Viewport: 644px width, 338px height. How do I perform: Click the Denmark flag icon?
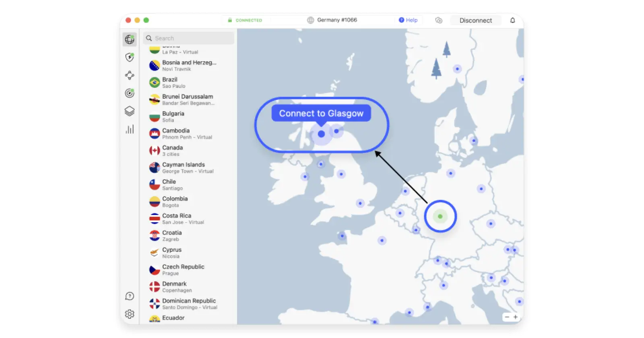[x=155, y=286]
